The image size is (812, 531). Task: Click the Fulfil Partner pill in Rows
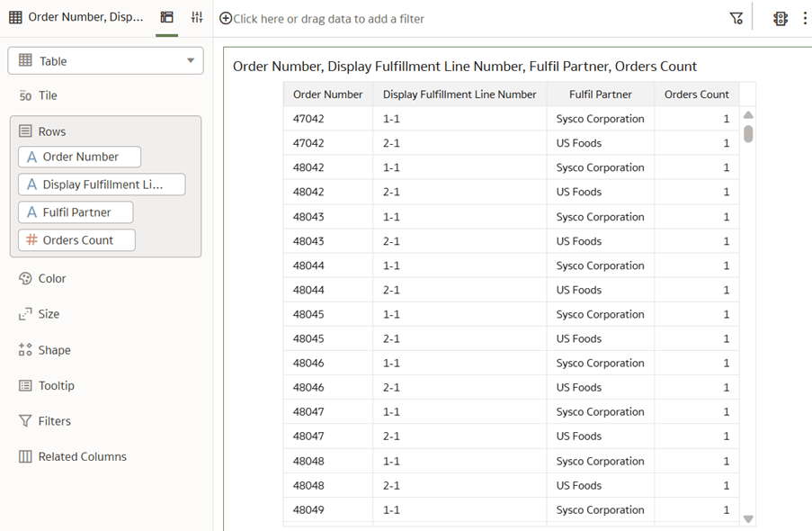click(75, 212)
